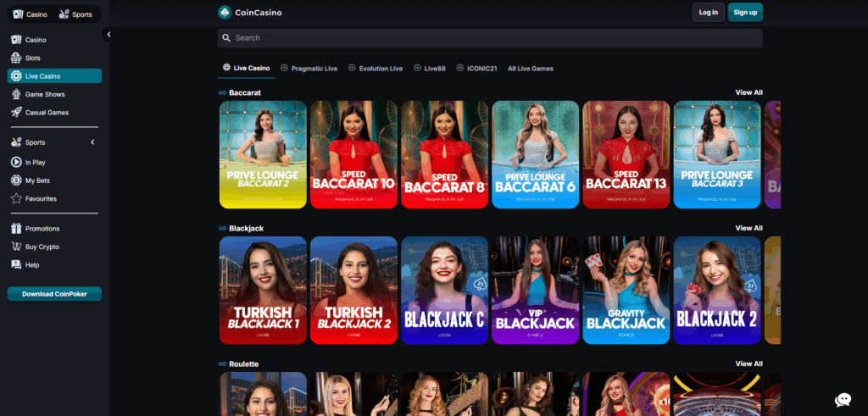This screenshot has width=868, height=416.
Task: View All Roulette games
Action: [748, 364]
